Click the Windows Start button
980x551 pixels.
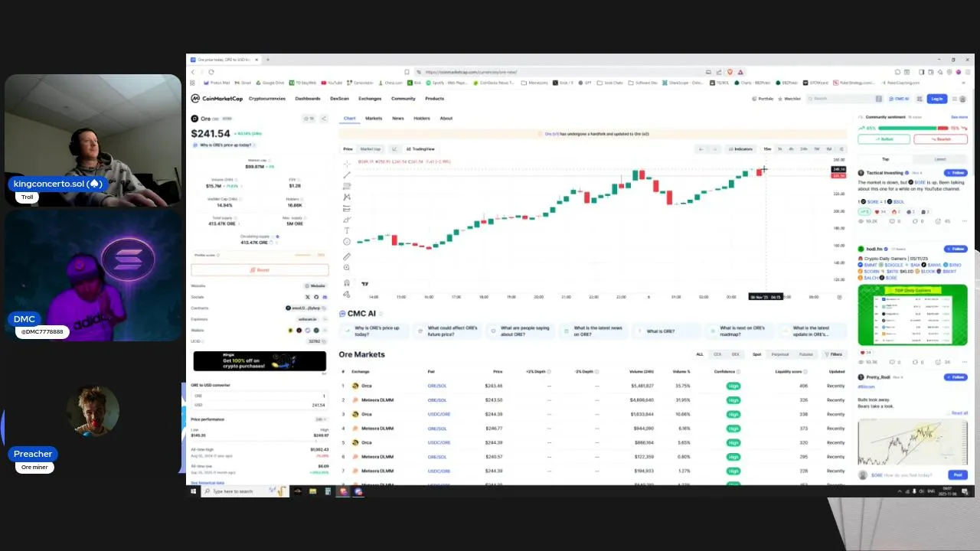[194, 491]
